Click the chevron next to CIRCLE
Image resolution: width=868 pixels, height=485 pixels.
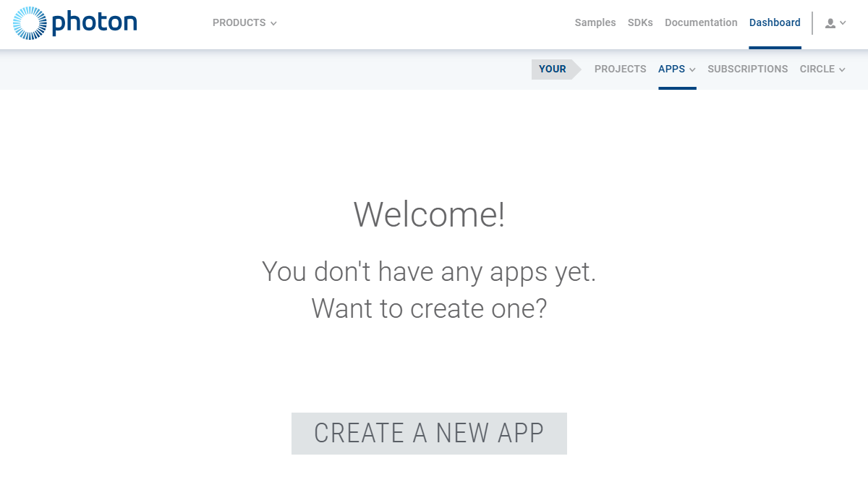pyautogui.click(x=842, y=70)
